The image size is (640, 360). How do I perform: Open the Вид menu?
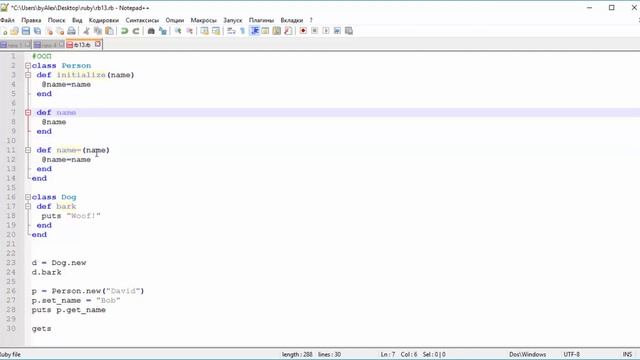(77, 20)
